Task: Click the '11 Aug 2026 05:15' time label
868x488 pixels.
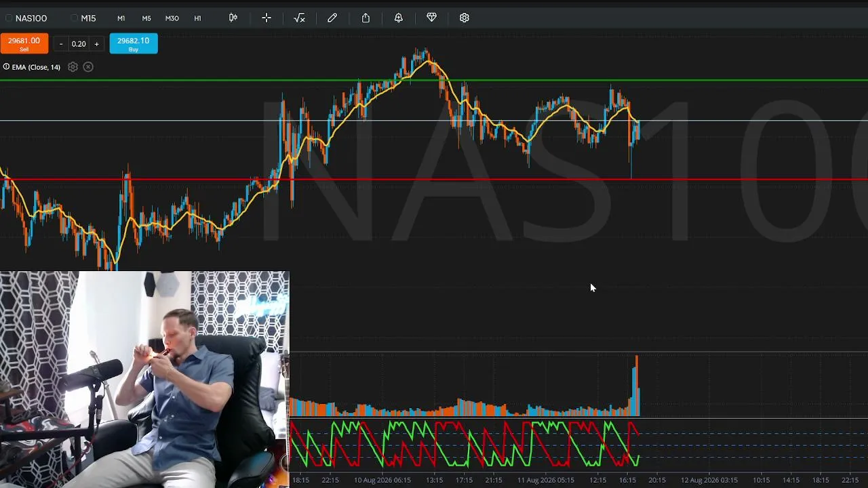Action: tap(546, 480)
